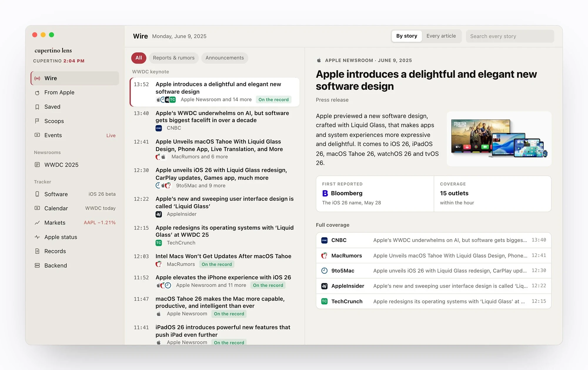Open WWDC 2025 newsroom

(x=75, y=165)
